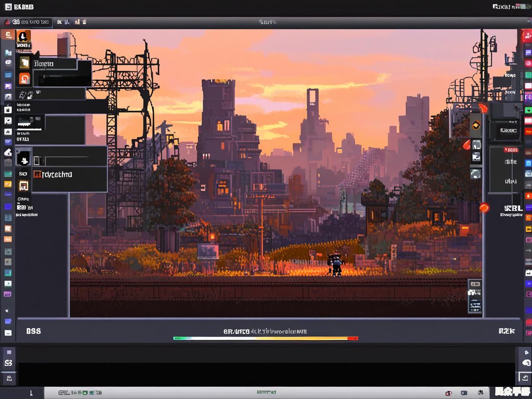This screenshot has height=399, width=532.
Task: Open the first tab in the tab bar
Action: pyautogui.click(x=27, y=22)
